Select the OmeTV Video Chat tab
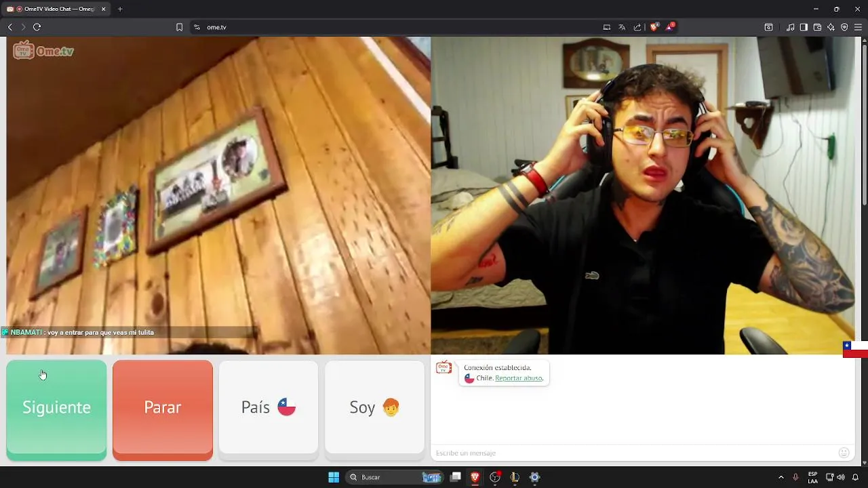Viewport: 868px width, 488px height. coord(56,9)
